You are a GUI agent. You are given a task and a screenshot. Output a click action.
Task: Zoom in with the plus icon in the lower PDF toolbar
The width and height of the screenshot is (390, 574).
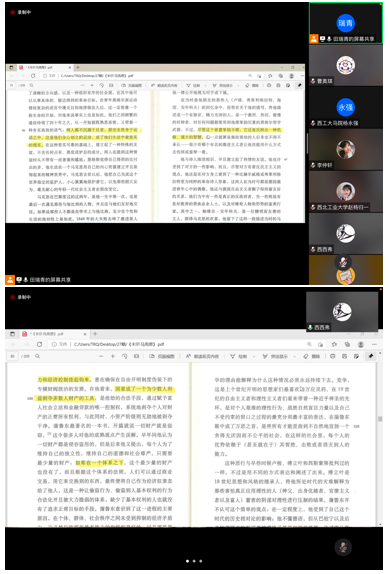coord(113,356)
